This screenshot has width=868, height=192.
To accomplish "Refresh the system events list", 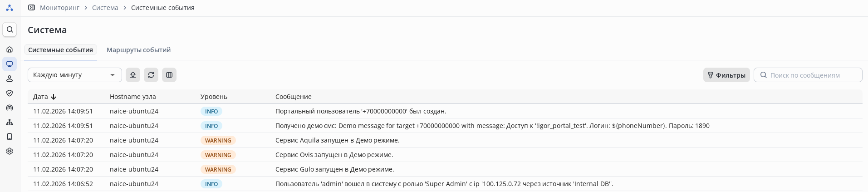I will click(151, 75).
